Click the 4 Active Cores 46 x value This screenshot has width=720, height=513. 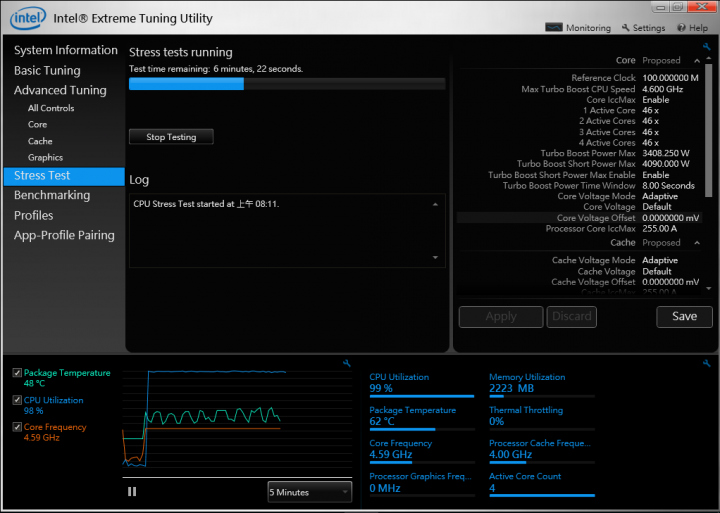[x=650, y=142]
